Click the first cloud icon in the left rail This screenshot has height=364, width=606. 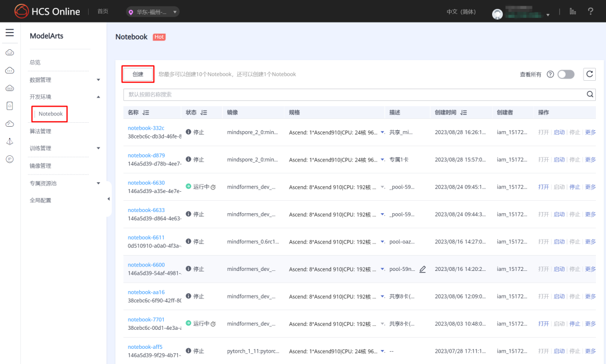(x=10, y=53)
